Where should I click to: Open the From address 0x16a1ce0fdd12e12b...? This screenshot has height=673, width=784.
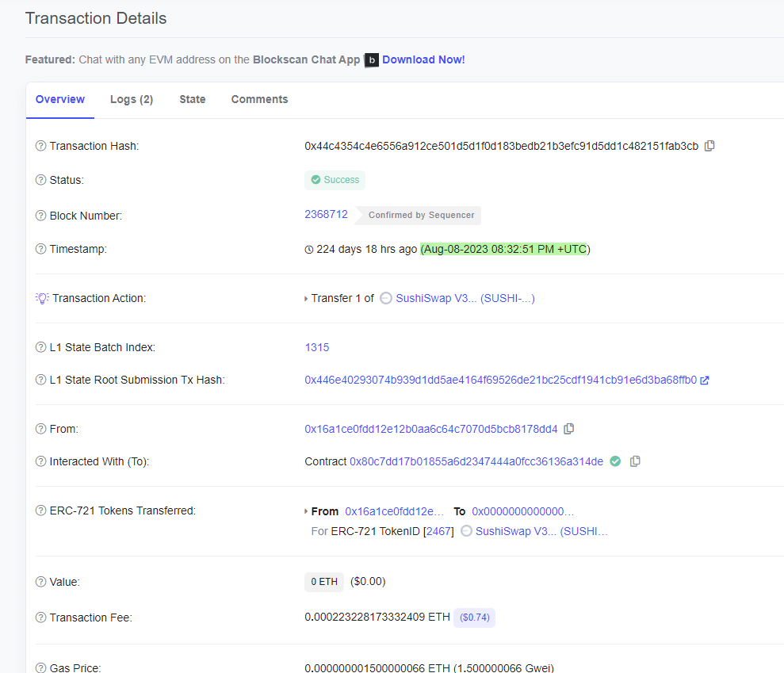click(x=431, y=429)
